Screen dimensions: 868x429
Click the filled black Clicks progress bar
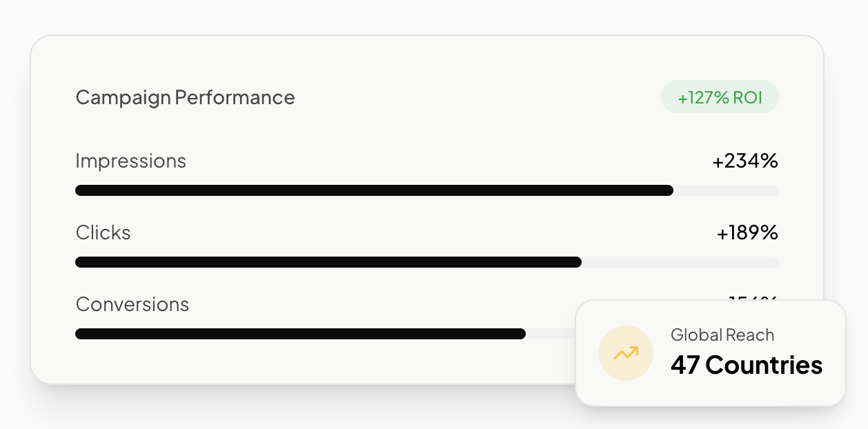(328, 262)
